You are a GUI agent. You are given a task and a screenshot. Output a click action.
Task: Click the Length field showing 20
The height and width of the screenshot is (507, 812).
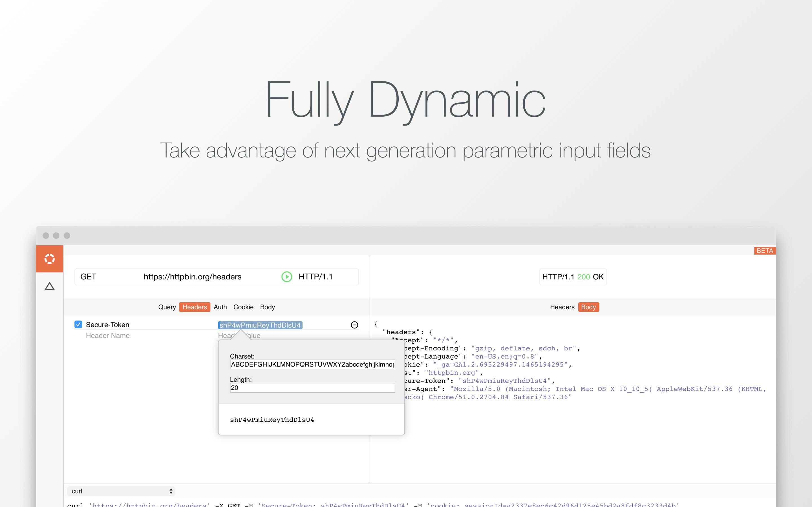click(312, 388)
